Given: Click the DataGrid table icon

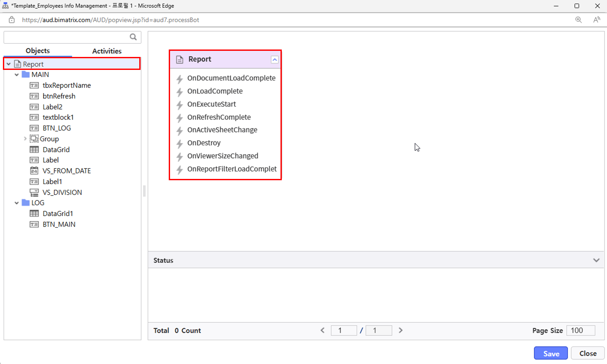Looking at the screenshot, I should [x=34, y=149].
